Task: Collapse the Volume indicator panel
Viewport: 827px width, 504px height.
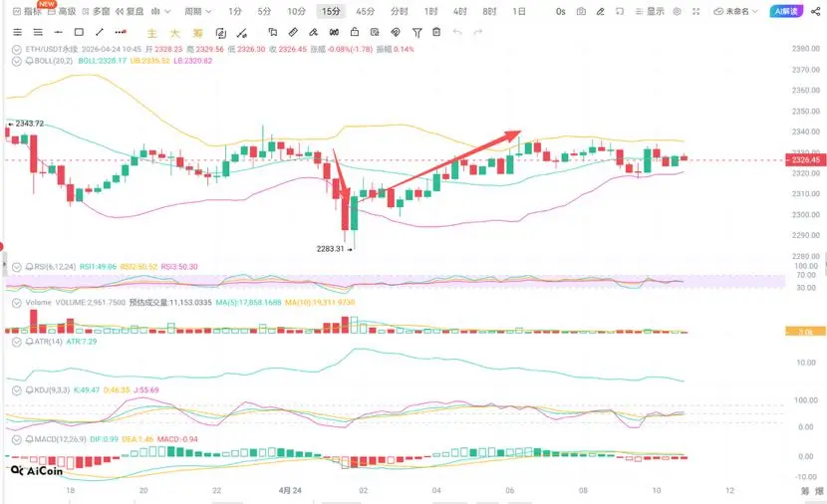Action: click(17, 303)
